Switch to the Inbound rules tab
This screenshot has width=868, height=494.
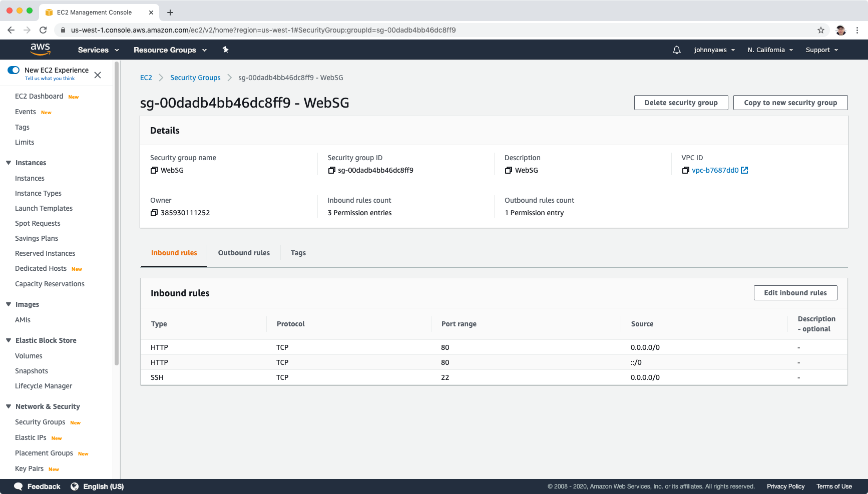pos(174,253)
